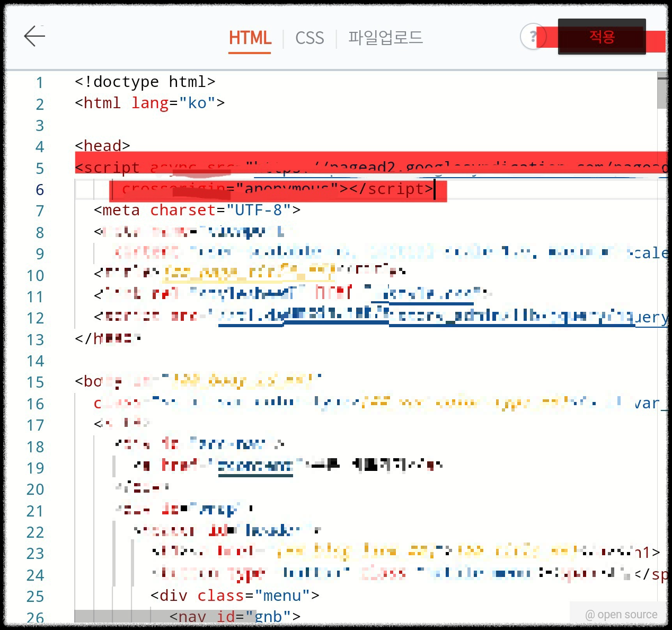The width and height of the screenshot is (672, 630).
Task: Click line number 7 in the gutter
Action: pos(40,211)
